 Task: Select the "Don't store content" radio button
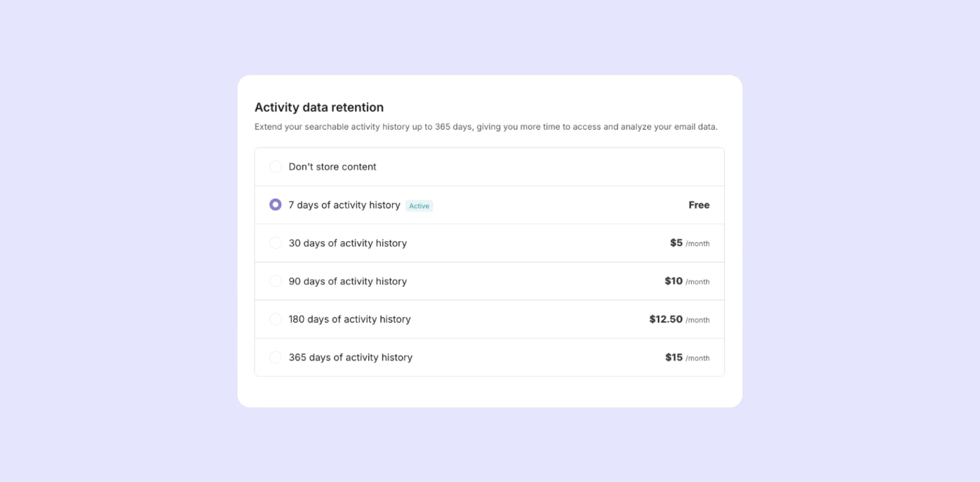click(x=275, y=167)
